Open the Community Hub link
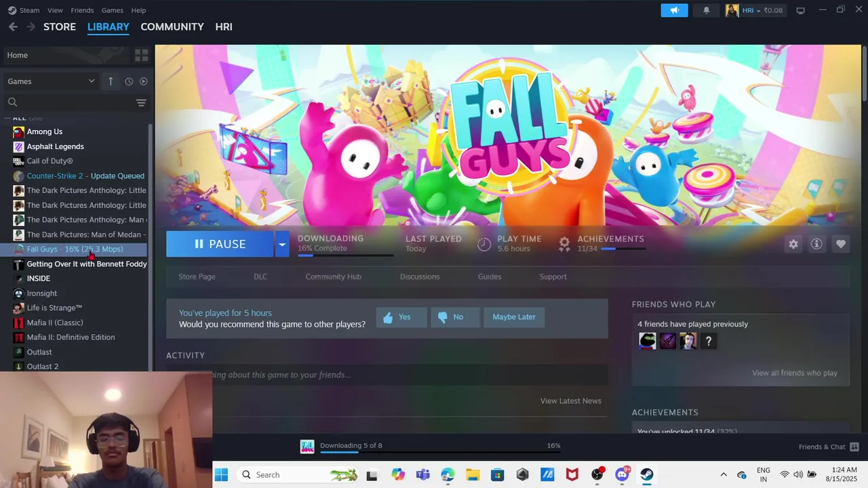Viewport: 868px width, 488px height. point(333,277)
